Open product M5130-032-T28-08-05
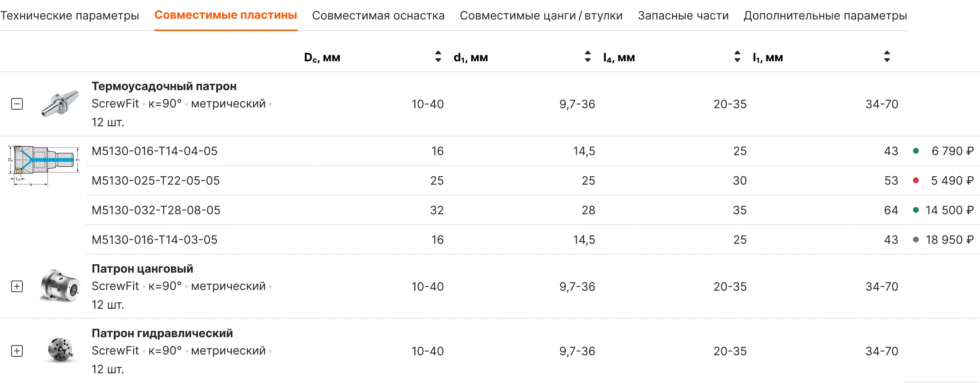The width and height of the screenshot is (980, 383). 156,210
